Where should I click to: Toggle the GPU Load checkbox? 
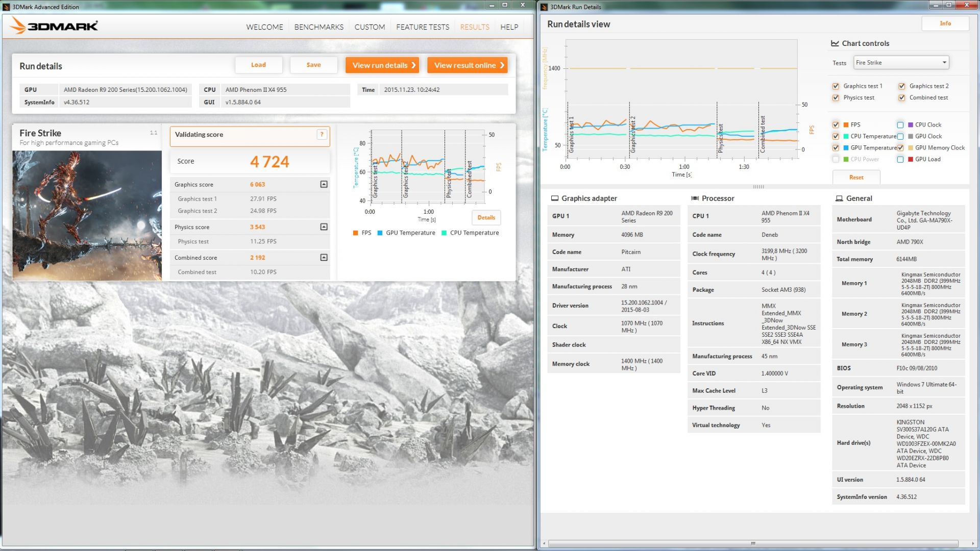point(900,159)
